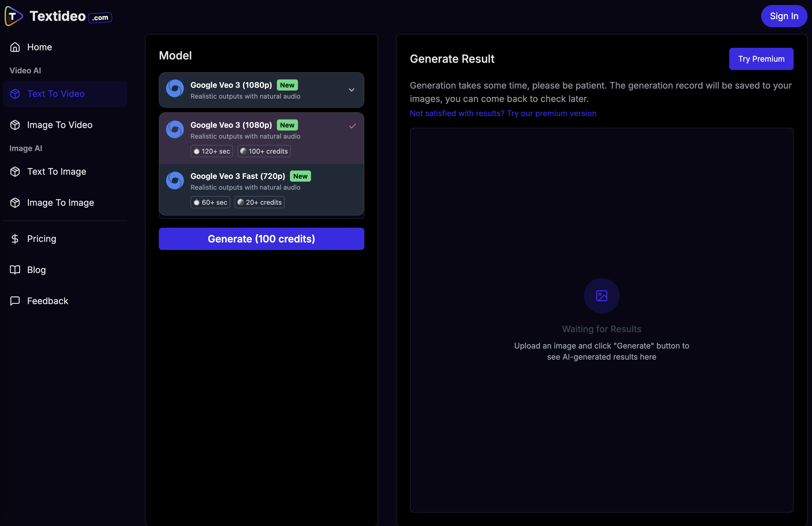Click the Image To Video cube icon
Image resolution: width=812 pixels, height=526 pixels.
coord(15,125)
